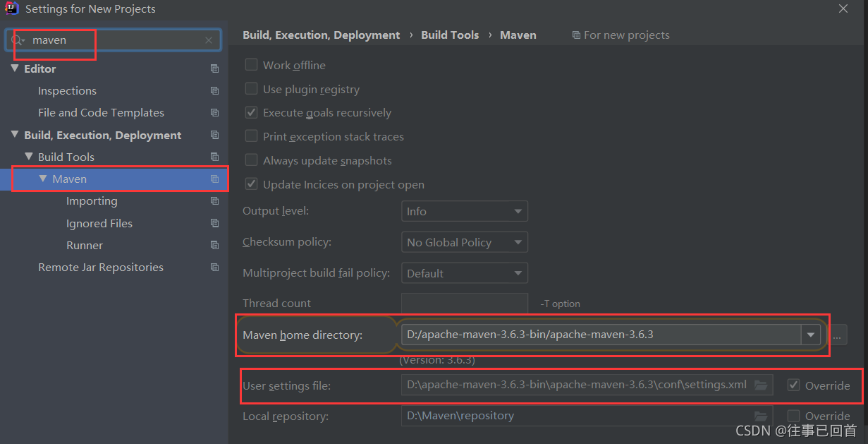Image resolution: width=868 pixels, height=444 pixels.
Task: Browse folder for Local repository
Action: [x=761, y=416]
